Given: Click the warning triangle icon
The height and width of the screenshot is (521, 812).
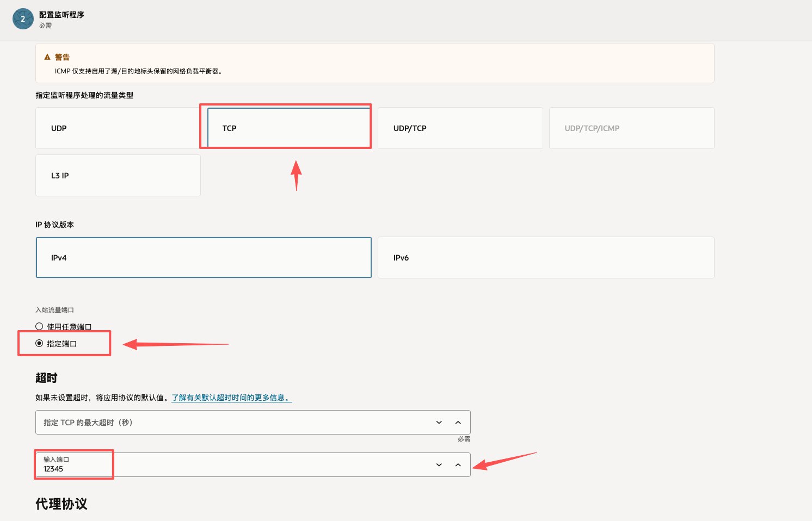Looking at the screenshot, I should point(47,57).
